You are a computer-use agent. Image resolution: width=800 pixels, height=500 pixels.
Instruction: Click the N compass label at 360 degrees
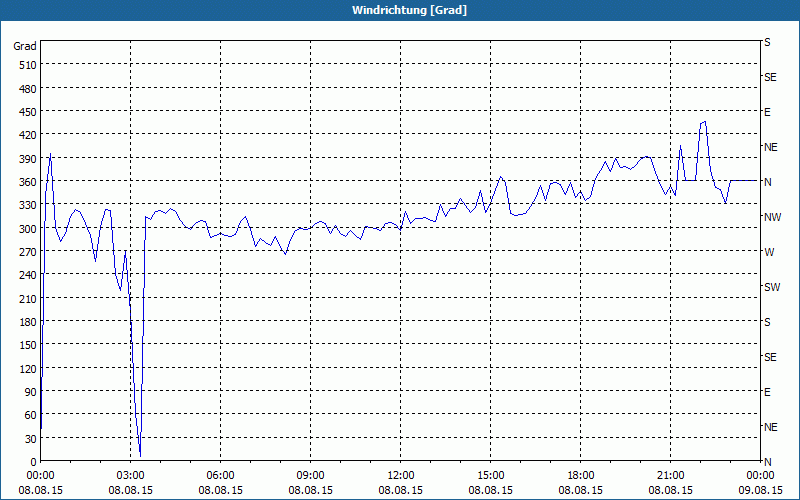tap(767, 182)
